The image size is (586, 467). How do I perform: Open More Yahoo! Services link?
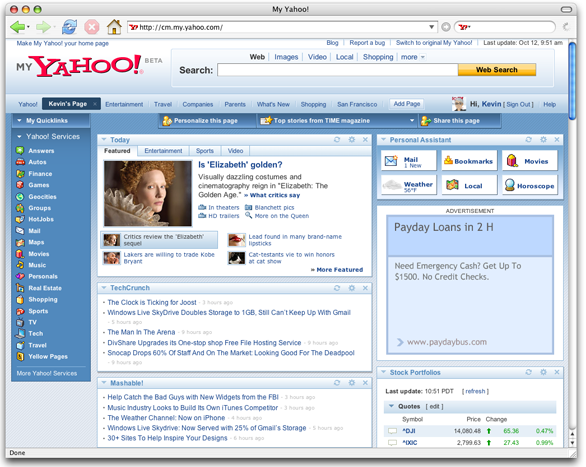[47, 373]
